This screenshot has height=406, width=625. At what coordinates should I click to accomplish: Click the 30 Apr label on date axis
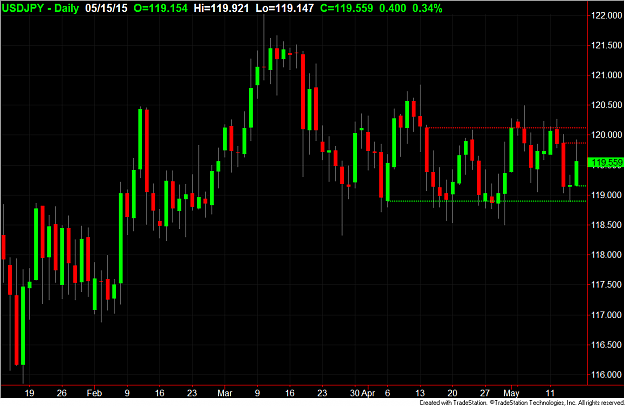click(x=362, y=393)
